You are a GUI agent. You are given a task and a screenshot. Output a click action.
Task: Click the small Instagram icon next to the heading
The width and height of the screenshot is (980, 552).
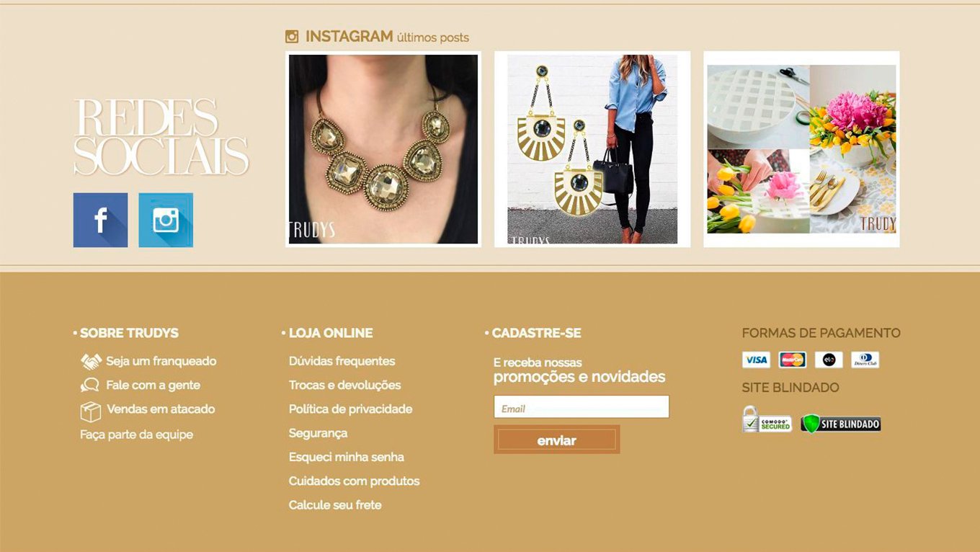292,36
